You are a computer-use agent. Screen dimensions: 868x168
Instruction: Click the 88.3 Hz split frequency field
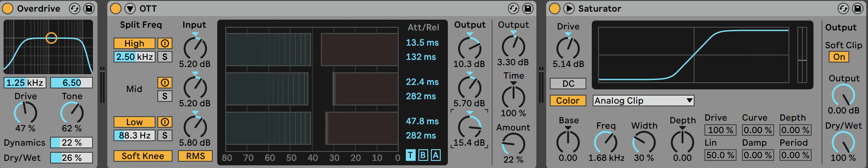pyautogui.click(x=135, y=135)
